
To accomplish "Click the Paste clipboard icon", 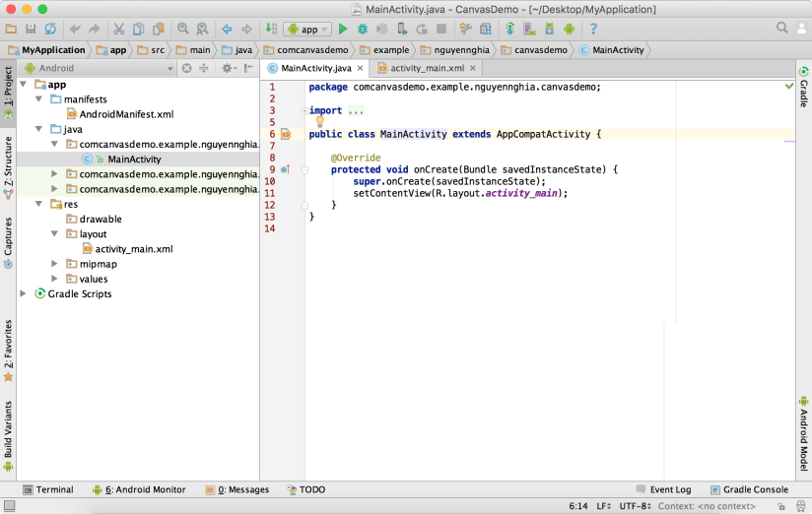I will [x=159, y=29].
